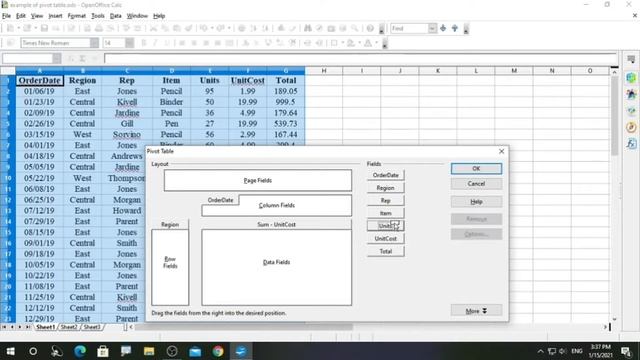Screen dimensions: 640x360
Task: Click the Save icon in the standard toolbar
Action: pyautogui.click(x=44, y=28)
